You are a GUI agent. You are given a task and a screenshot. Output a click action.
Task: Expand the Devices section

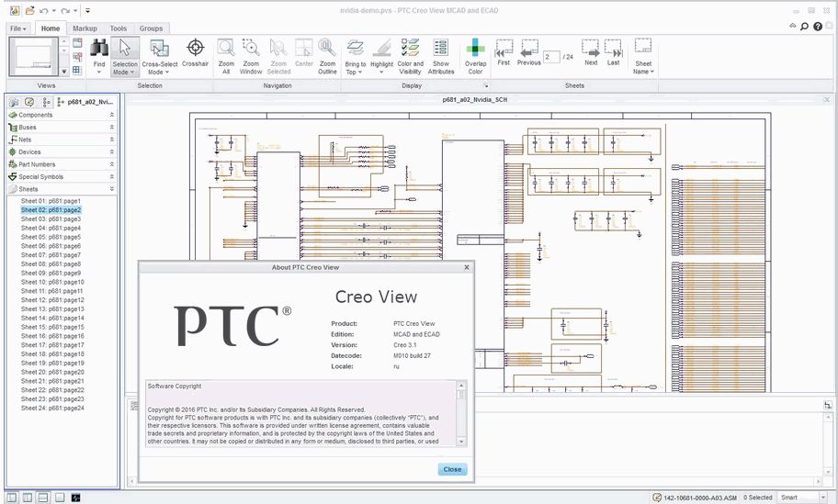pyautogui.click(x=112, y=151)
